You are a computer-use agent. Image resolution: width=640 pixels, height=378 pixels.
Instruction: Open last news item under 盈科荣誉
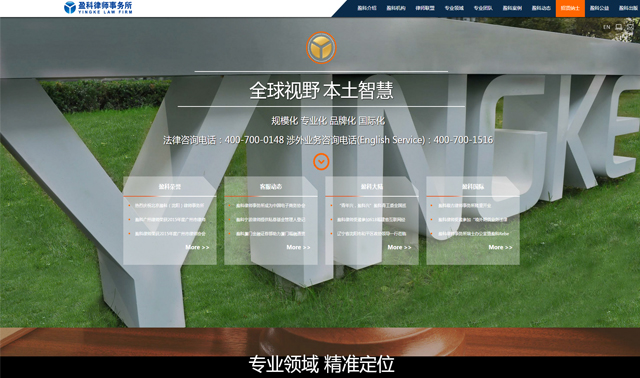click(x=170, y=234)
